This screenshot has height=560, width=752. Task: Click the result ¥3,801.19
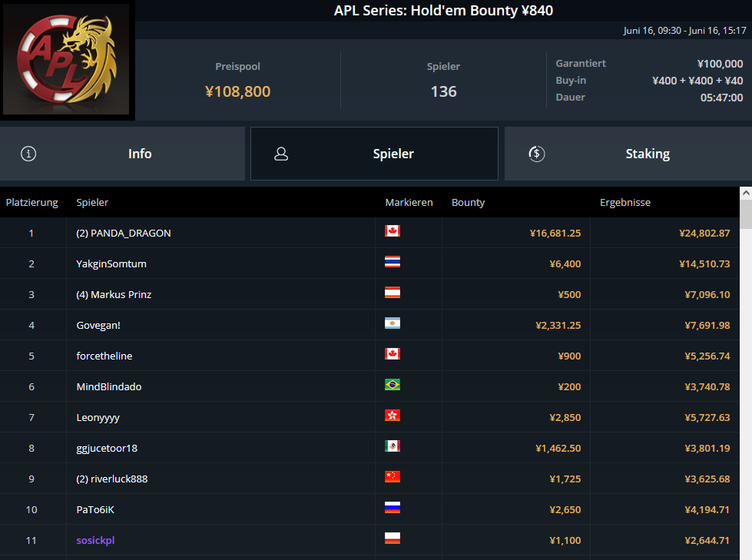(x=707, y=448)
